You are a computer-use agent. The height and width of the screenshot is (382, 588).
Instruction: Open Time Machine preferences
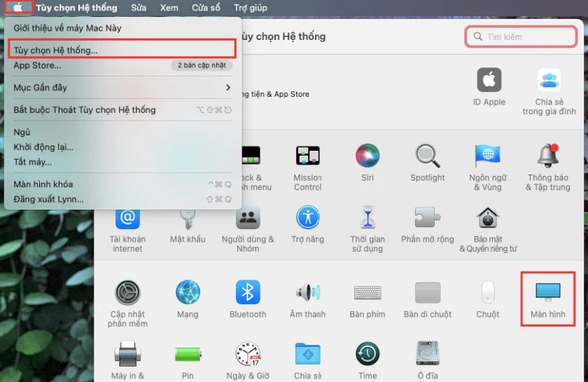point(367,360)
